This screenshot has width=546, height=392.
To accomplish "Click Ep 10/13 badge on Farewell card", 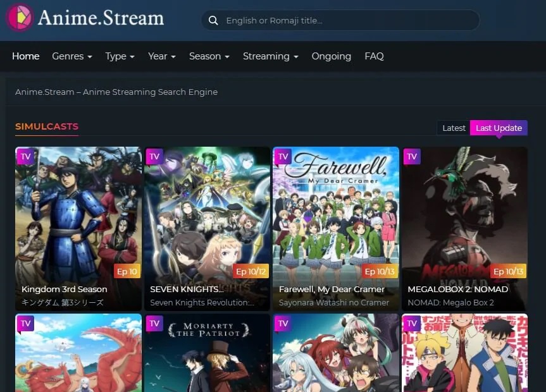I will tap(380, 271).
